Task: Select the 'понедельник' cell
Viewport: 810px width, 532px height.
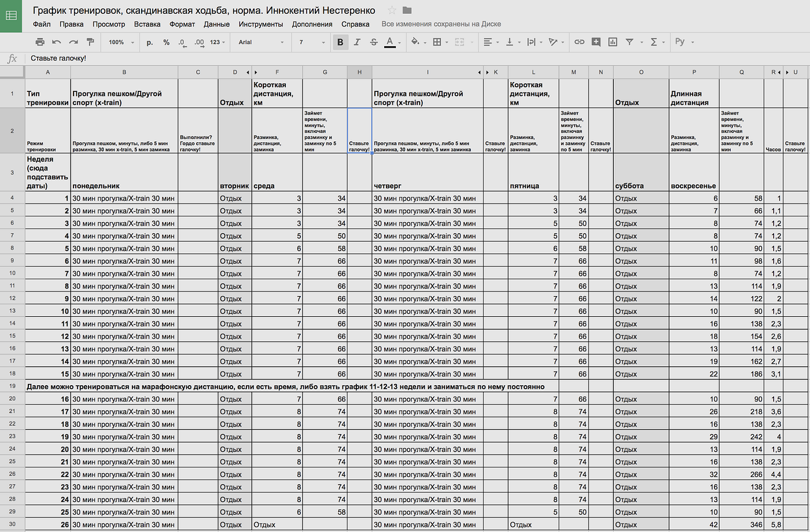Action: click(x=124, y=172)
